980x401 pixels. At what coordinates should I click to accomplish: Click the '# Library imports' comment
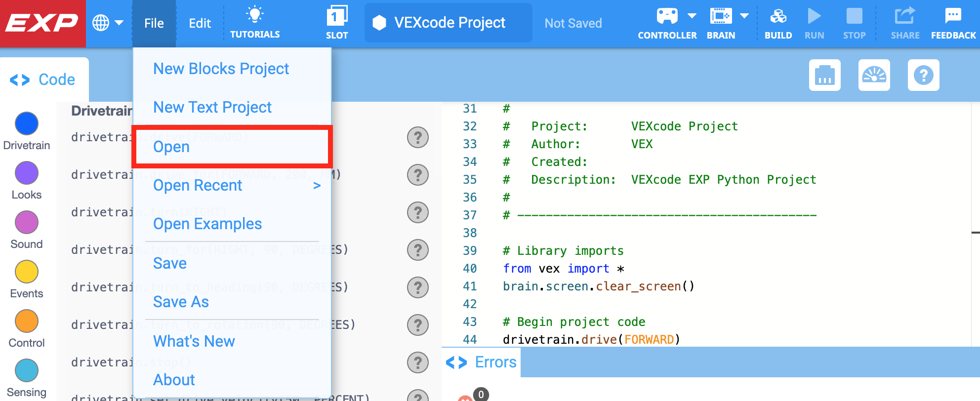(x=563, y=251)
